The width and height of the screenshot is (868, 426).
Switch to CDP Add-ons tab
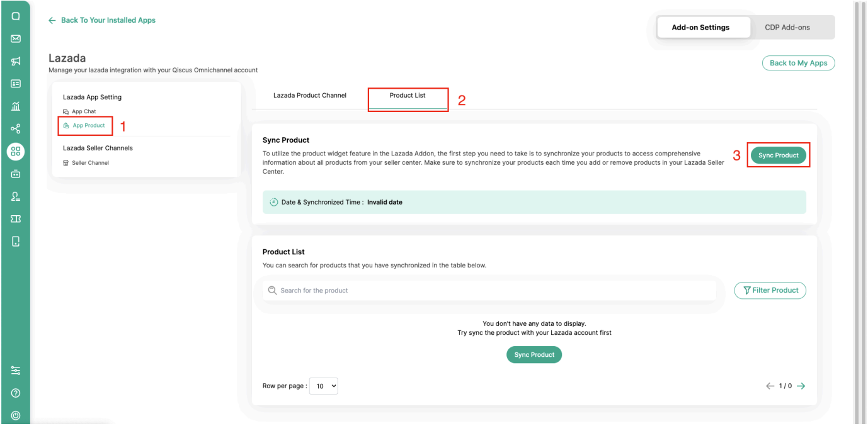(x=787, y=28)
